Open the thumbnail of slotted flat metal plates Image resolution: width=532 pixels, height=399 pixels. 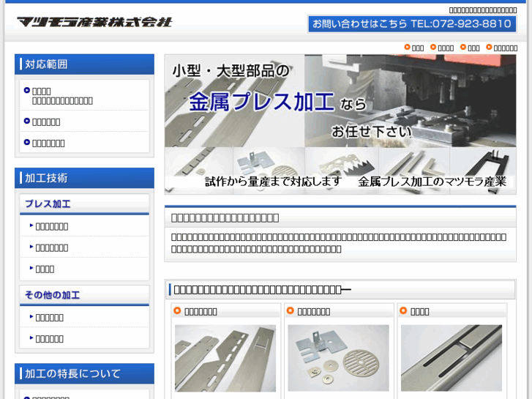click(x=225, y=358)
